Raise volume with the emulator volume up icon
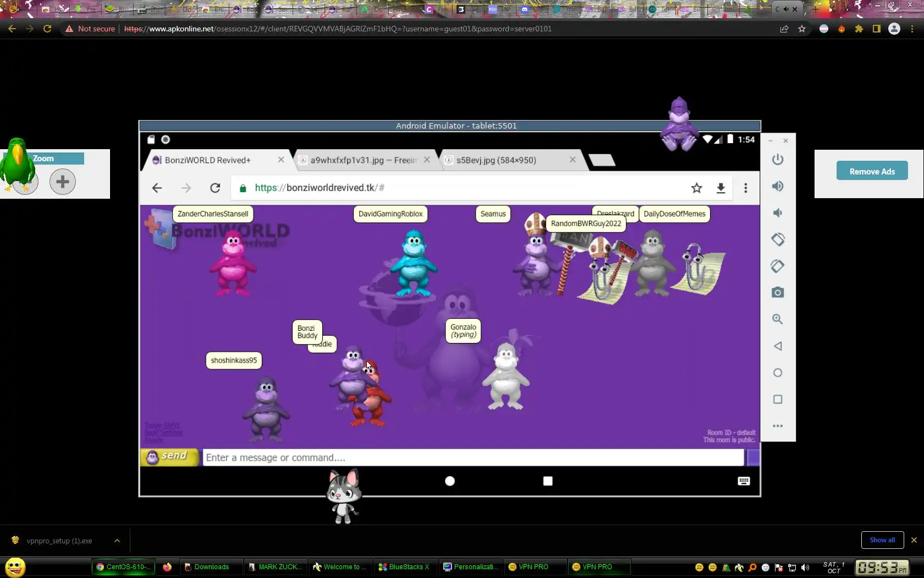924x578 pixels. coord(778,186)
